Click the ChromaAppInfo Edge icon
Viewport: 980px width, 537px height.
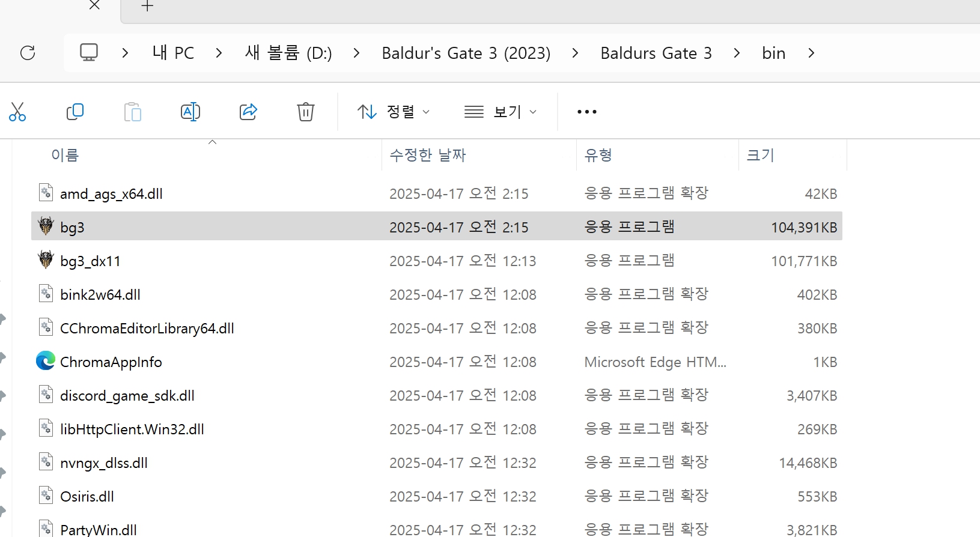click(x=46, y=361)
